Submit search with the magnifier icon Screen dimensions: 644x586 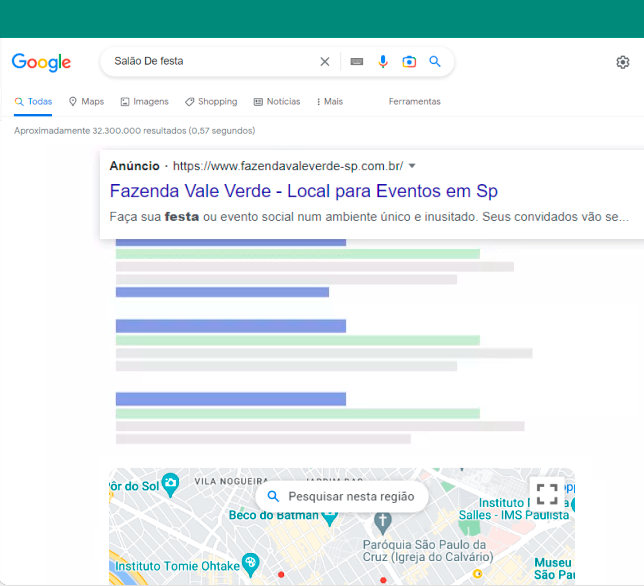click(435, 62)
